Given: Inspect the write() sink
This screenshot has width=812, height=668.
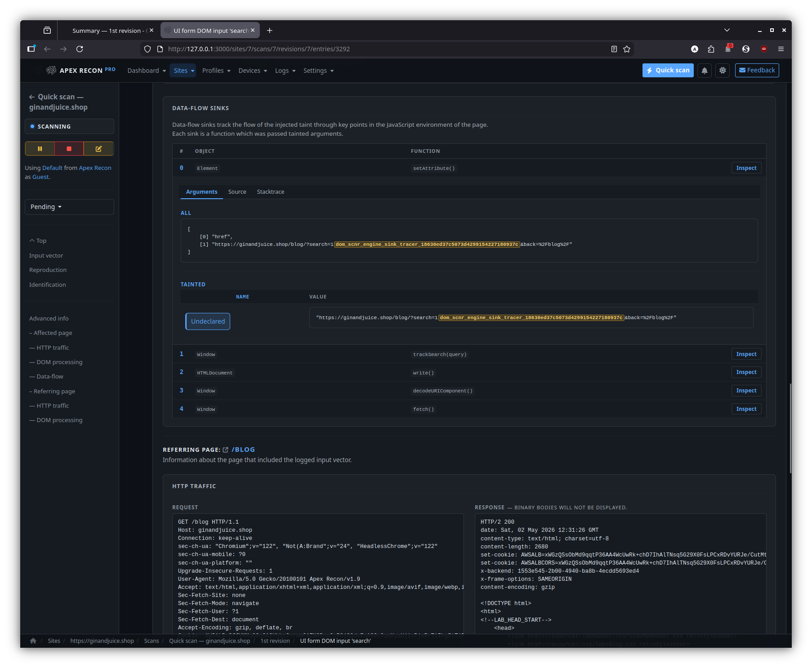Looking at the screenshot, I should point(746,372).
